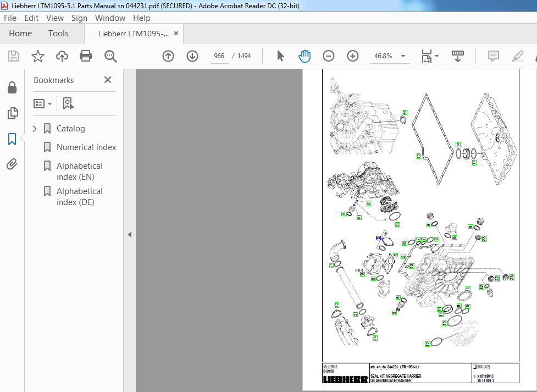Open the Sign menu
Image resolution: width=537 pixels, height=392 pixels.
(x=79, y=18)
